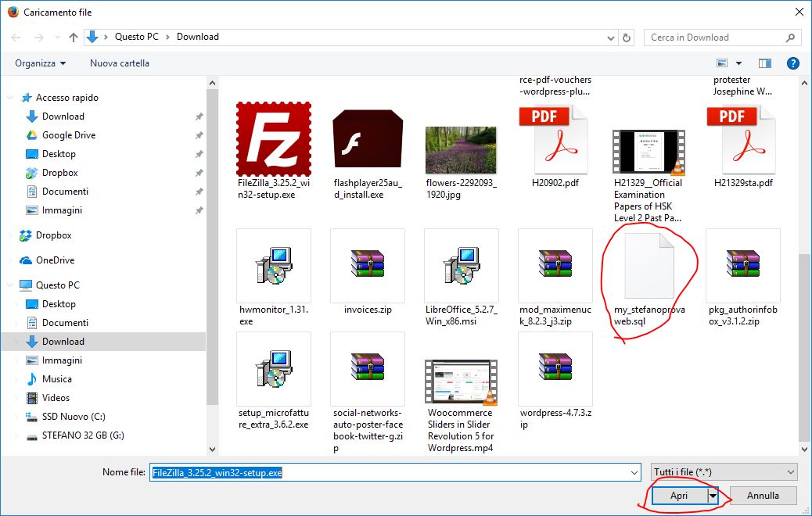The width and height of the screenshot is (812, 516).
Task: Open pinned Documenti under Accesso rapido
Action: (65, 192)
